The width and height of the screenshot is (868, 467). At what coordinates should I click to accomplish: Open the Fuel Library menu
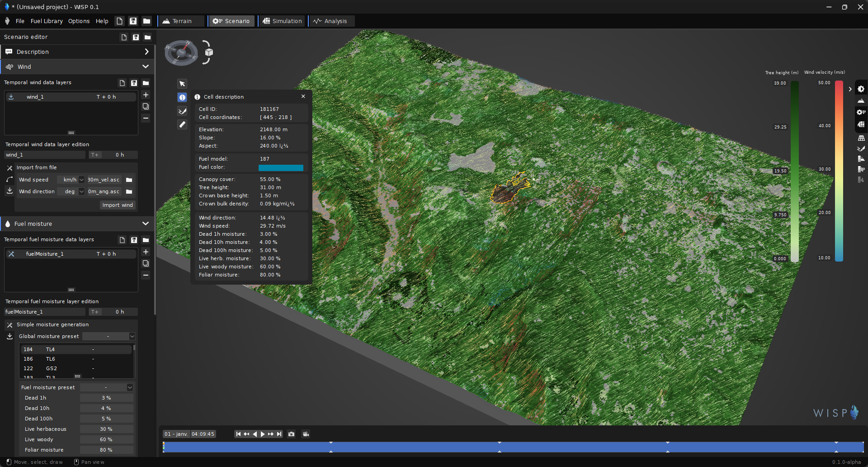pos(47,21)
